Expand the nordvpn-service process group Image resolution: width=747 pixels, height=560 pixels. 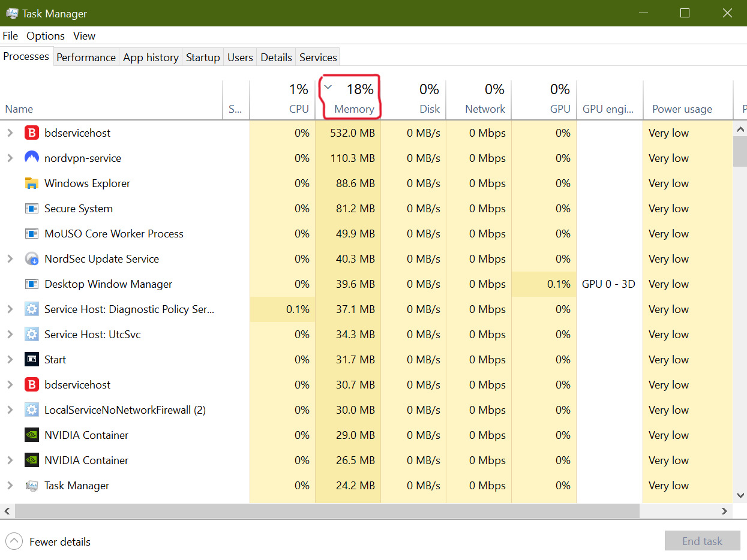pyautogui.click(x=10, y=158)
